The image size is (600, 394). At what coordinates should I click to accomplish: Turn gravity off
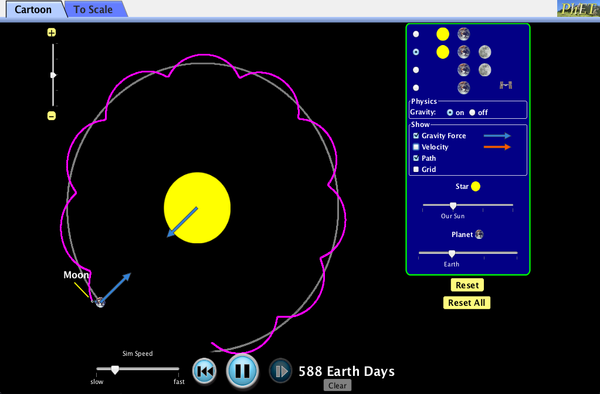pos(472,112)
